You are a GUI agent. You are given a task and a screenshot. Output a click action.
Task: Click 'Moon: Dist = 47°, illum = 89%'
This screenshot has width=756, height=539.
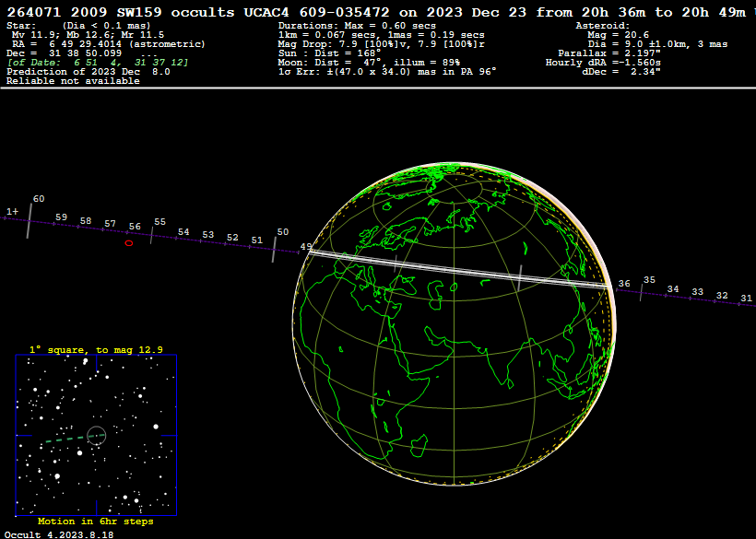pyautogui.click(x=369, y=62)
